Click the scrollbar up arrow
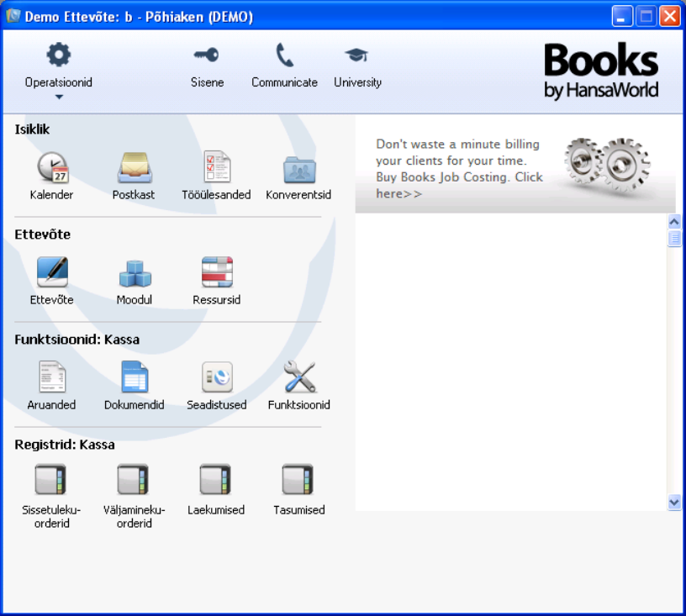Screen dimensions: 686x616 [x=674, y=222]
